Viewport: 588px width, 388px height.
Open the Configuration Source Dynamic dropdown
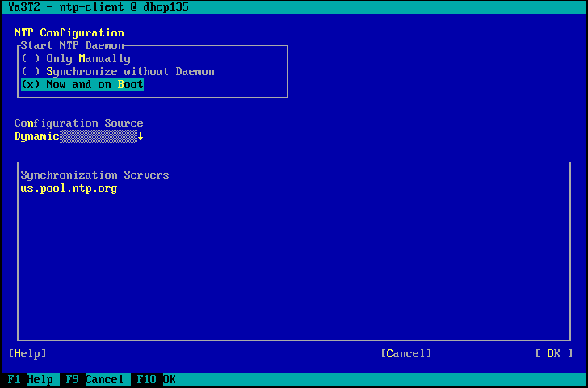click(x=78, y=137)
